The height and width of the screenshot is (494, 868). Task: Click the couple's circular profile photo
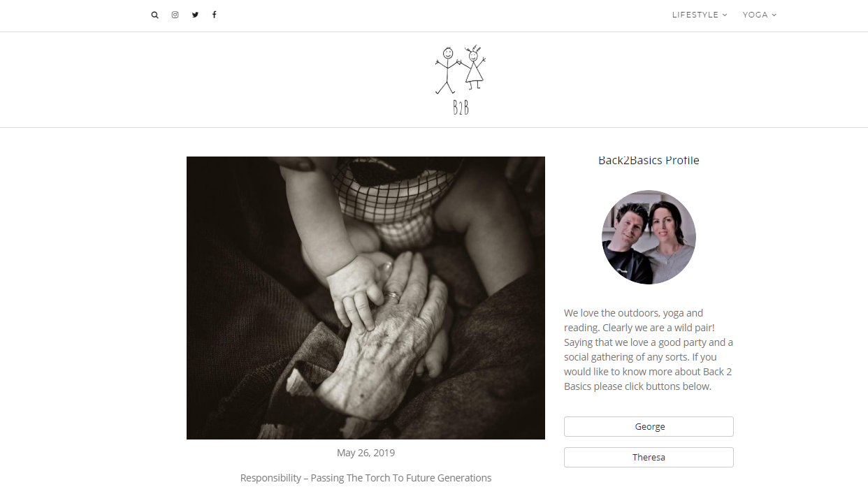pyautogui.click(x=649, y=237)
